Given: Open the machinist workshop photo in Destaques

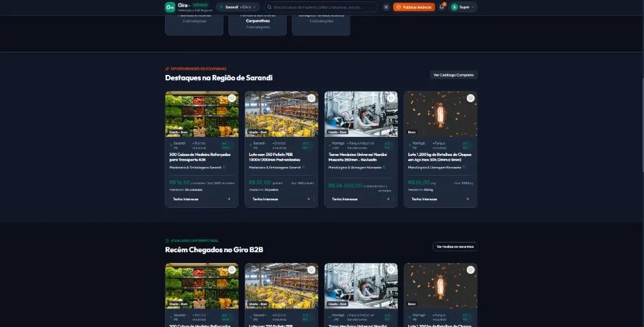Looking at the screenshot, I should click(x=361, y=114).
